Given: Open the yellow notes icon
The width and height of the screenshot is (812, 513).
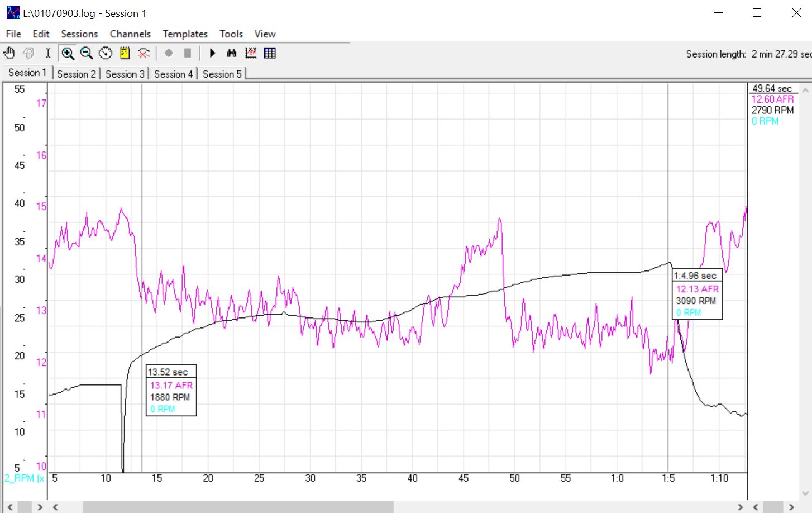Looking at the screenshot, I should [125, 53].
